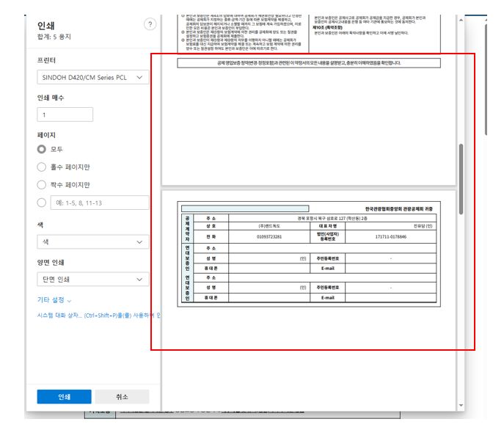The width and height of the screenshot is (504, 441).
Task: Click the preview scrollbar down arrow
Action: pyautogui.click(x=461, y=404)
